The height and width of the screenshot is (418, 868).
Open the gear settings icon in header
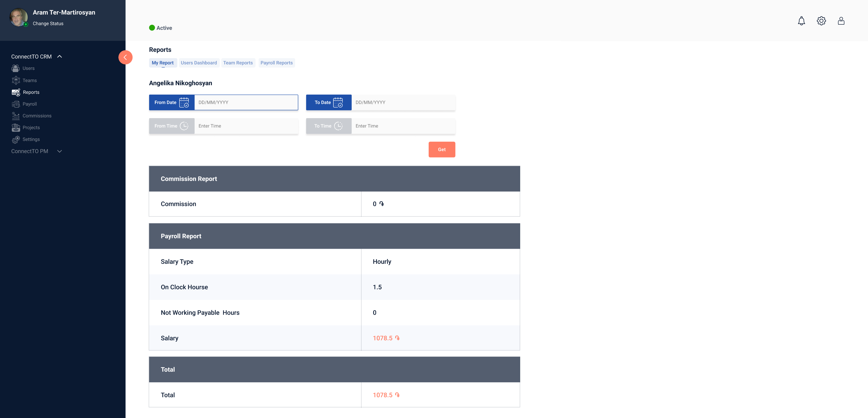click(821, 21)
